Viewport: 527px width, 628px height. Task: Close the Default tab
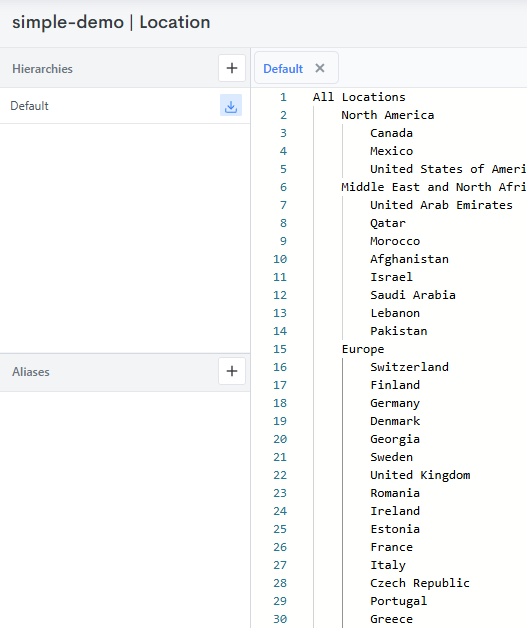tap(320, 68)
